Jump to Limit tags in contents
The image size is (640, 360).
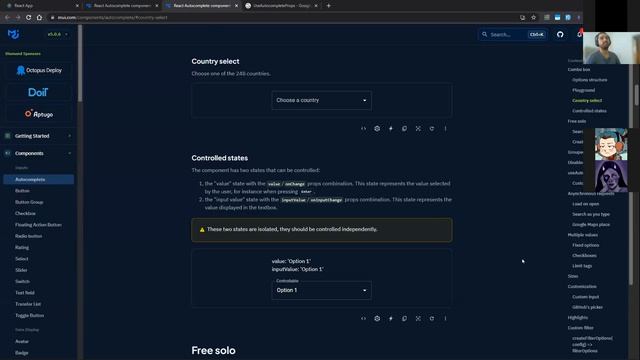coord(582,266)
